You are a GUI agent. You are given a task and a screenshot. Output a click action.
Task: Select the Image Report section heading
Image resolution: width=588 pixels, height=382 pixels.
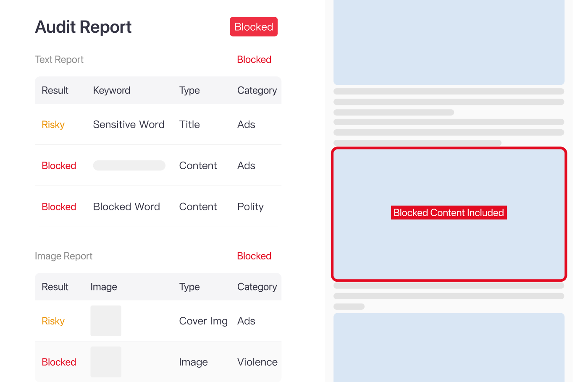[x=63, y=256]
